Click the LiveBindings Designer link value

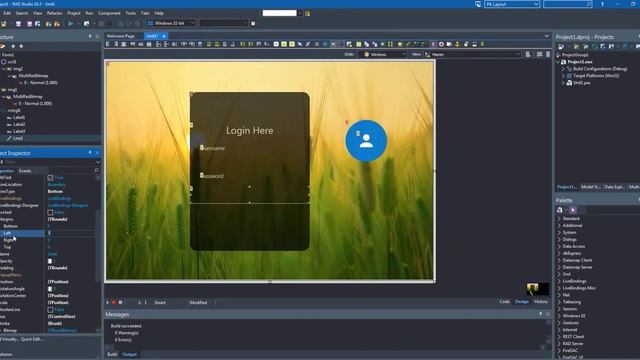68,205
